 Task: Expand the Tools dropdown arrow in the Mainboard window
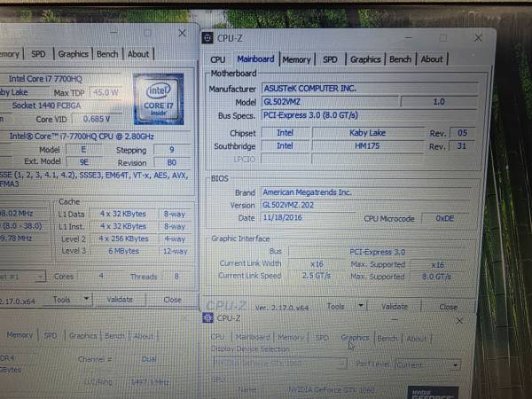click(x=361, y=306)
